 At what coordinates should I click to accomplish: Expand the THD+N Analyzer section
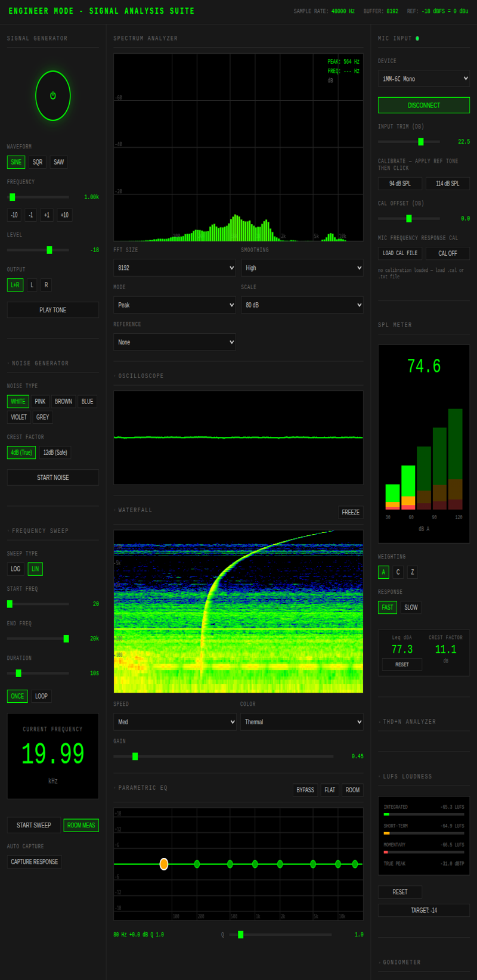pyautogui.click(x=408, y=722)
